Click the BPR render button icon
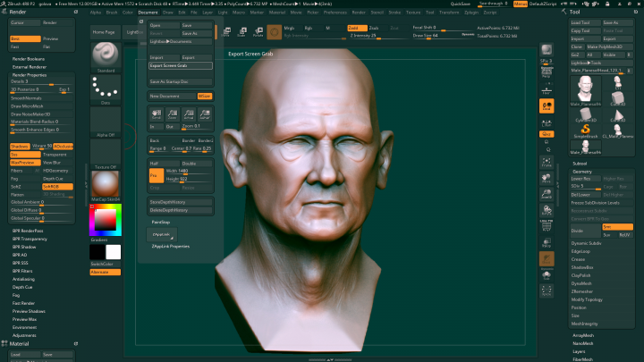 pyautogui.click(x=547, y=50)
